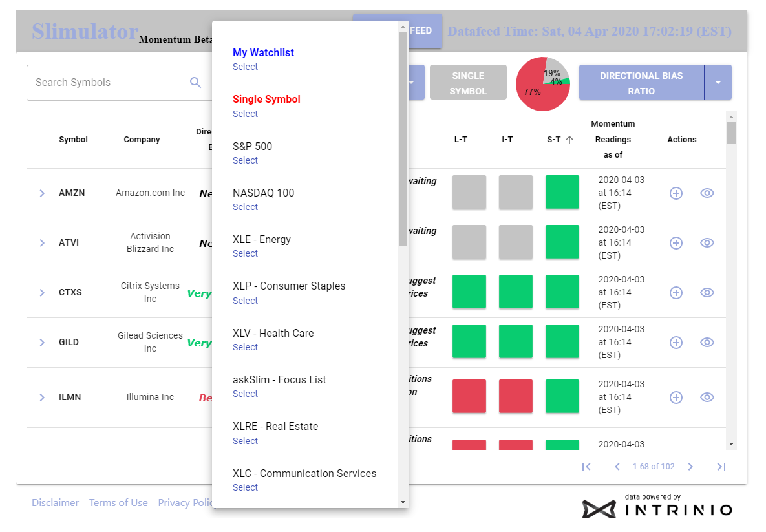The image size is (766, 532).
Task: Open the Disclaimer link
Action: 55,503
